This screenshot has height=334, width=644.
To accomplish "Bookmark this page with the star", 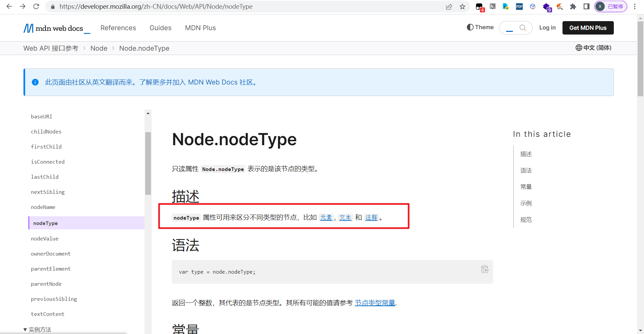I will (x=462, y=6).
